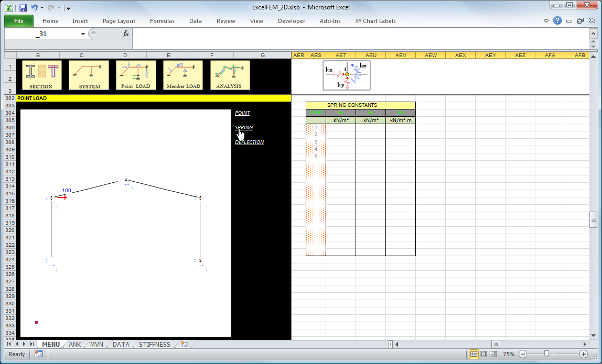Image resolution: width=602 pixels, height=364 pixels.
Task: Open the ANALYSIS icon
Action: 230,75
